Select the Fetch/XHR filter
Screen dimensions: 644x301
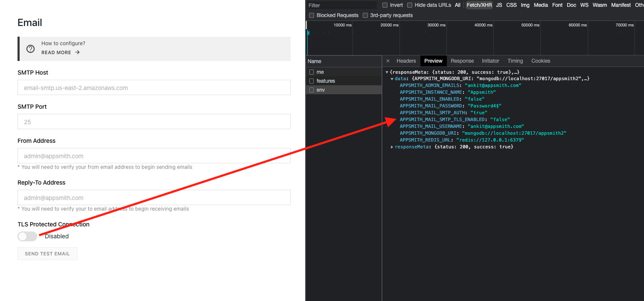[x=479, y=5]
